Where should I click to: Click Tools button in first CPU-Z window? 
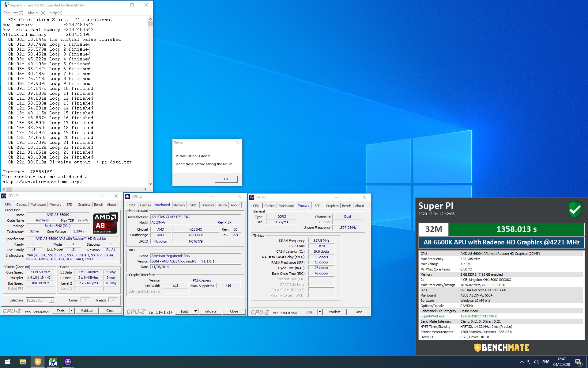pyautogui.click(x=61, y=311)
